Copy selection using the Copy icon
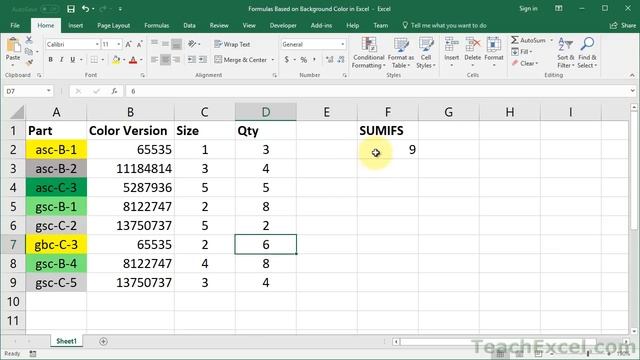The image size is (640, 360). pos(29,51)
